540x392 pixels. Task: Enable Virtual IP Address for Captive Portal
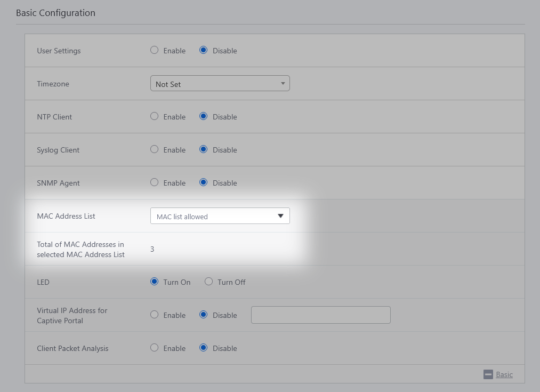point(155,315)
